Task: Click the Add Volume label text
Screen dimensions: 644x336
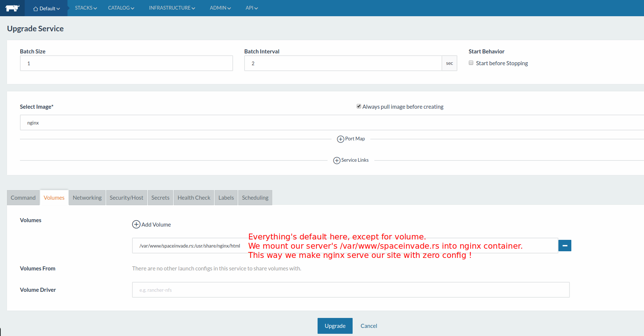Action: pyautogui.click(x=156, y=225)
